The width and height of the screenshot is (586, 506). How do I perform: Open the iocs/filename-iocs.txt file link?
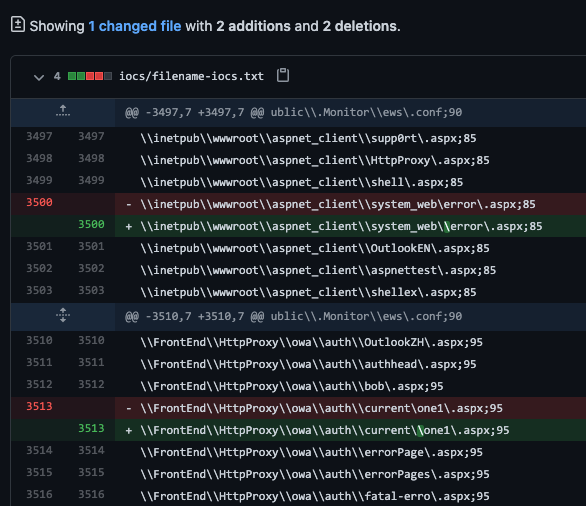pyautogui.click(x=191, y=76)
